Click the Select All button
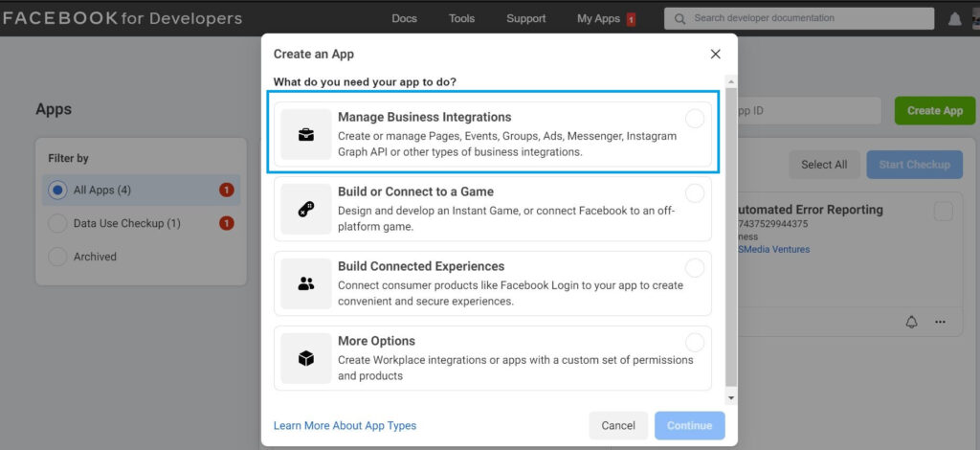Viewport: 980px width, 450px height. coord(824,165)
